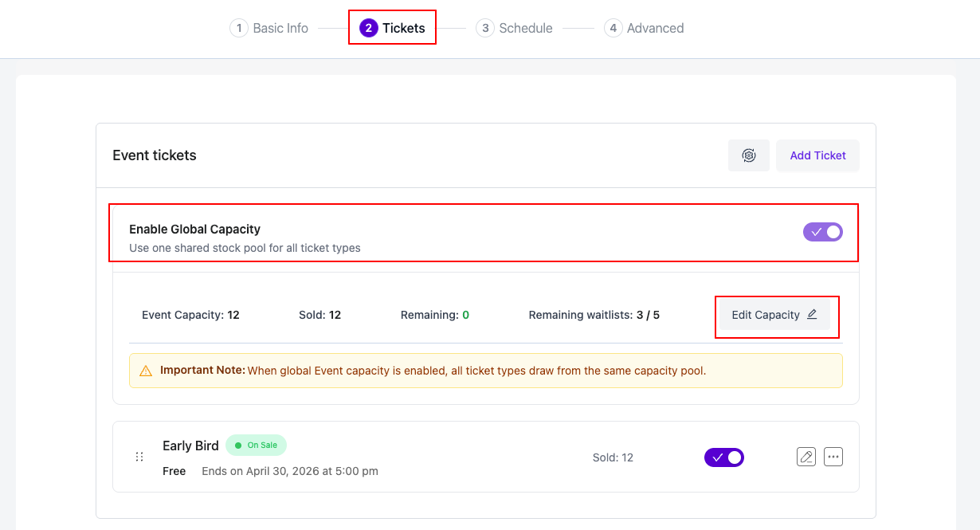Turn off the Early Bird ticket toggle

[x=723, y=457]
